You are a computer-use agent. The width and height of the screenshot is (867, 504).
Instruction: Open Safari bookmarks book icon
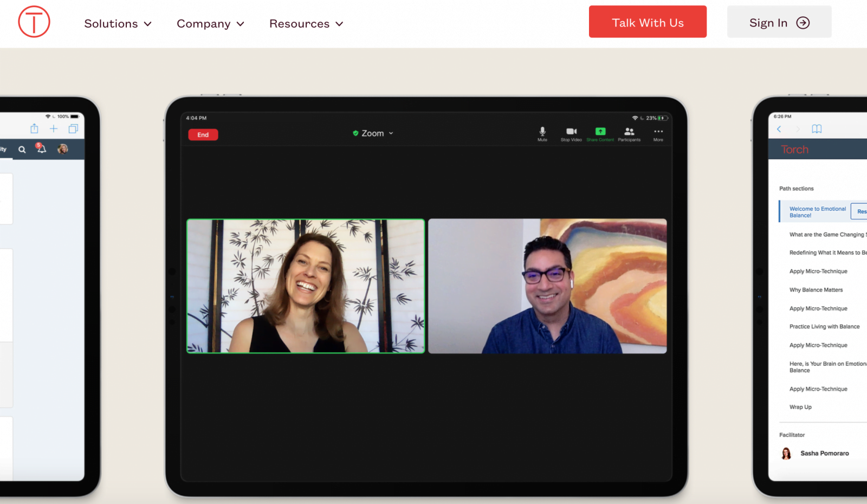click(817, 129)
